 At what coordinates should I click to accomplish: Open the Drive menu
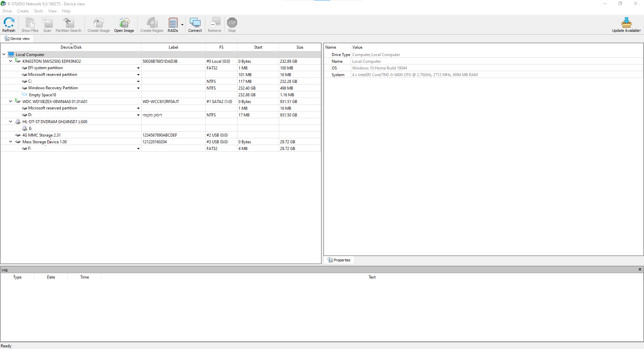tap(7, 11)
